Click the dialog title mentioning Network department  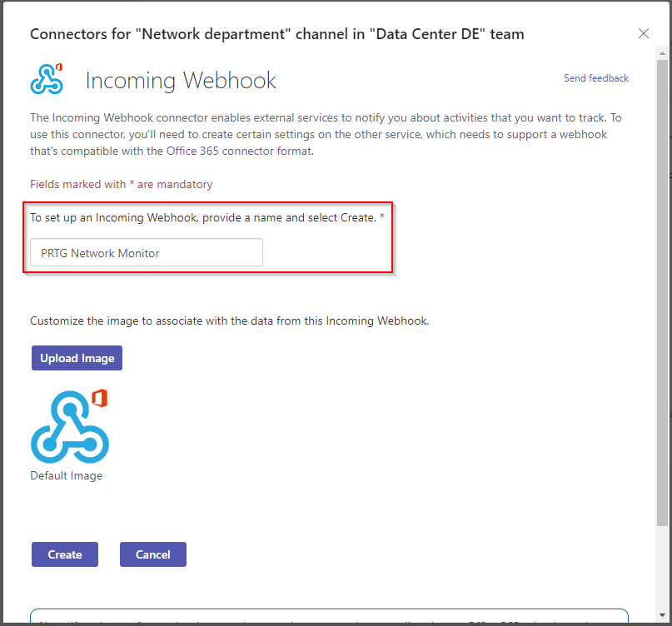[x=276, y=34]
